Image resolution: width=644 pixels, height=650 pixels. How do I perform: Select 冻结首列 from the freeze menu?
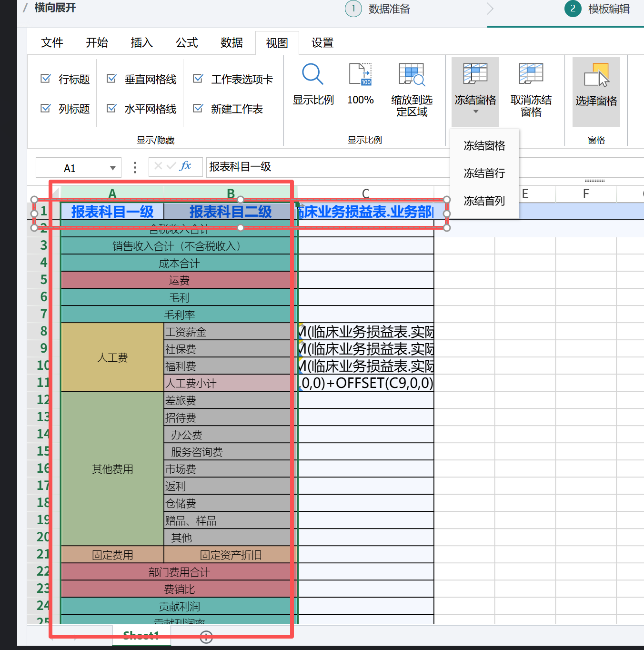[484, 201]
